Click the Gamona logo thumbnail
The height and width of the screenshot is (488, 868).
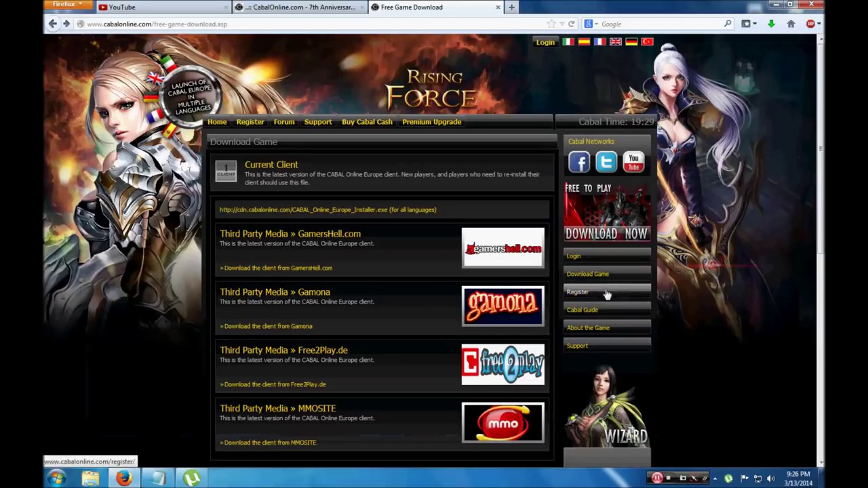tap(502, 306)
